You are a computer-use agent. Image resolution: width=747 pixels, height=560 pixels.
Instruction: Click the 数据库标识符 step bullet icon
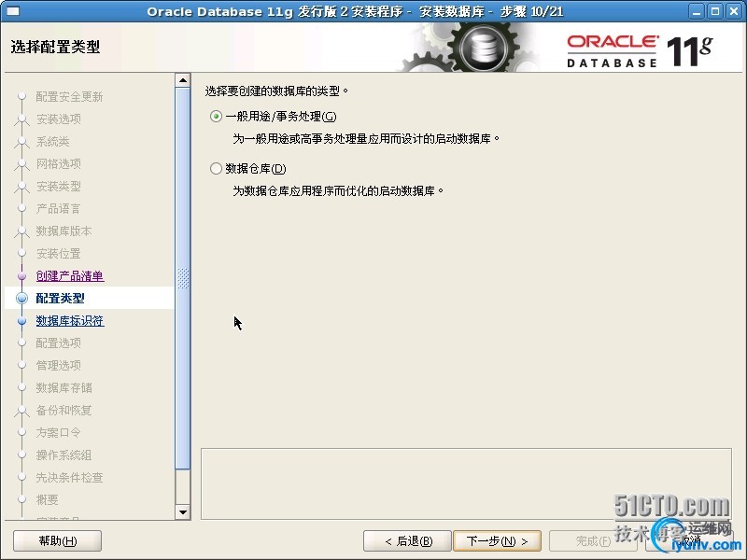[x=21, y=320]
